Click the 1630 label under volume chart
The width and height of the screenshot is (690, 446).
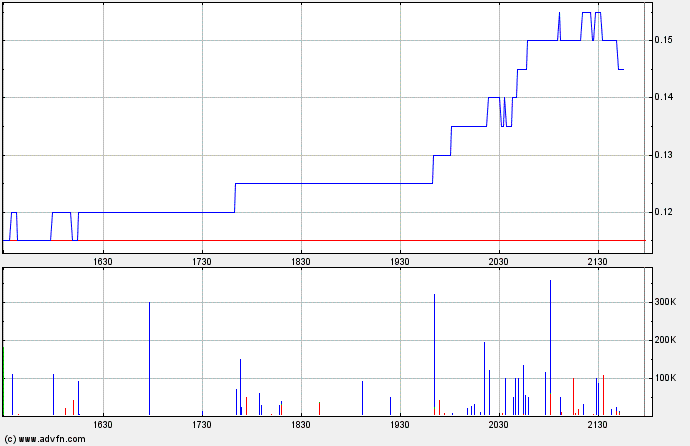pyautogui.click(x=103, y=424)
